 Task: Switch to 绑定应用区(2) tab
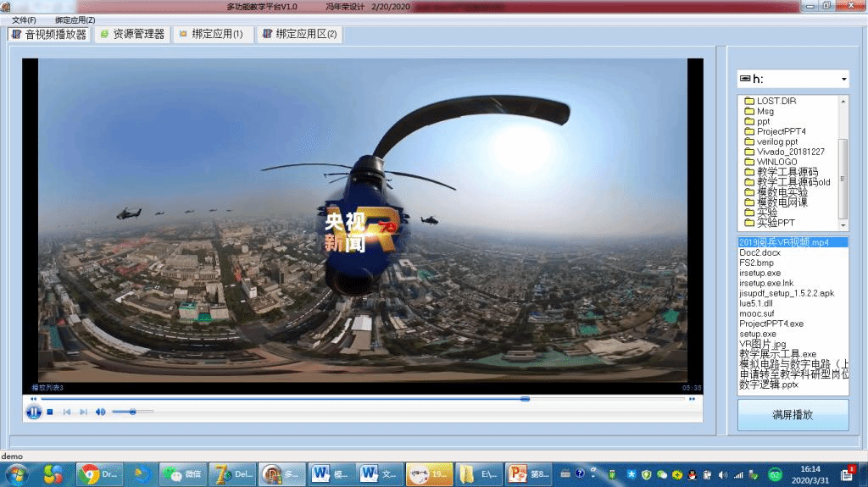(299, 35)
